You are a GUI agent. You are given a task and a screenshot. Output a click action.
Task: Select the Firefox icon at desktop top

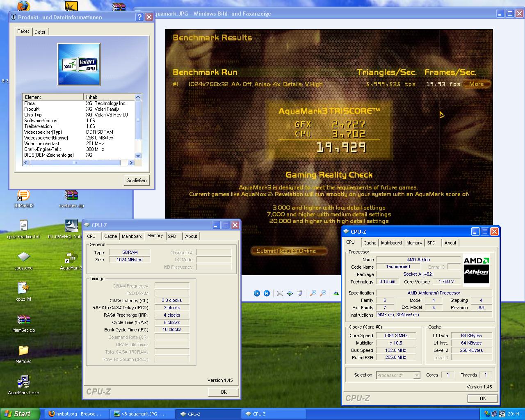pyautogui.click(x=23, y=6)
